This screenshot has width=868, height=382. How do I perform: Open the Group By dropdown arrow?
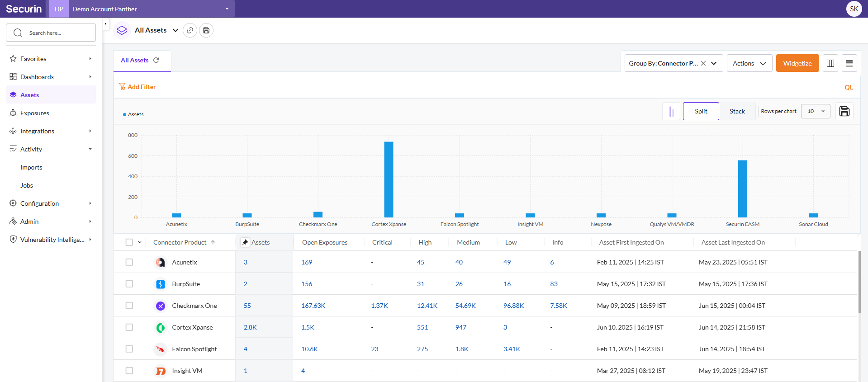point(714,63)
